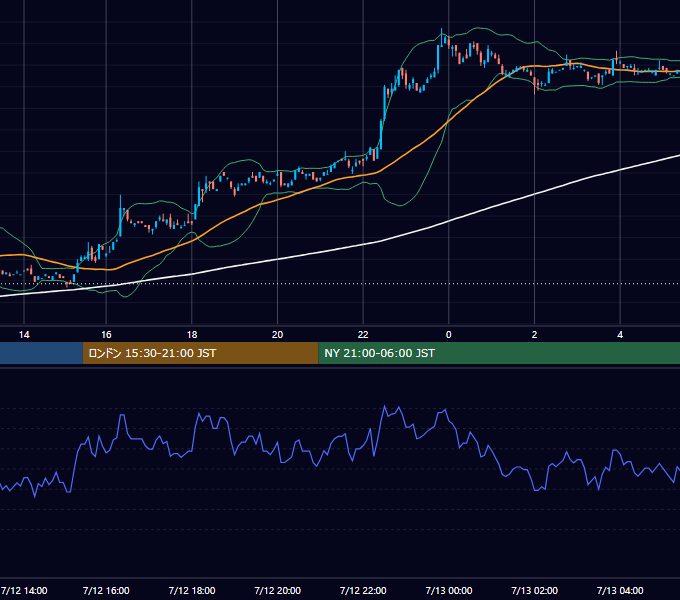Image resolution: width=680 pixels, height=600 pixels.
Task: Click the ロンドン 15:30-21:00 JST session bar
Action: (200, 353)
